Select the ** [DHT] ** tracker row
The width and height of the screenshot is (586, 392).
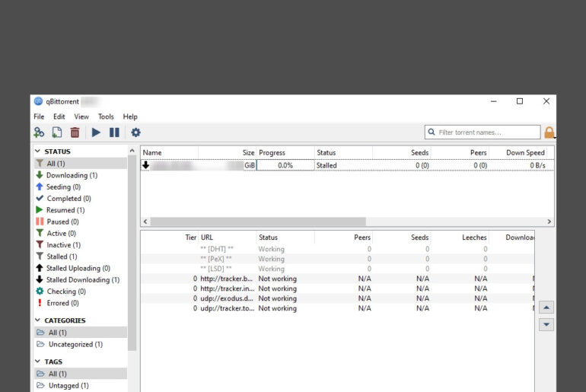(337, 249)
